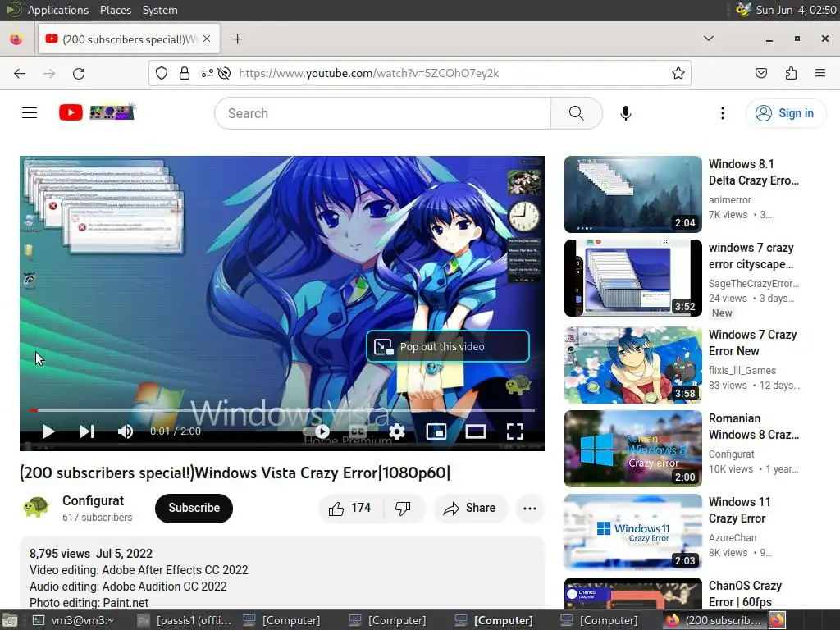Start voice search with the microphone

pyautogui.click(x=625, y=113)
